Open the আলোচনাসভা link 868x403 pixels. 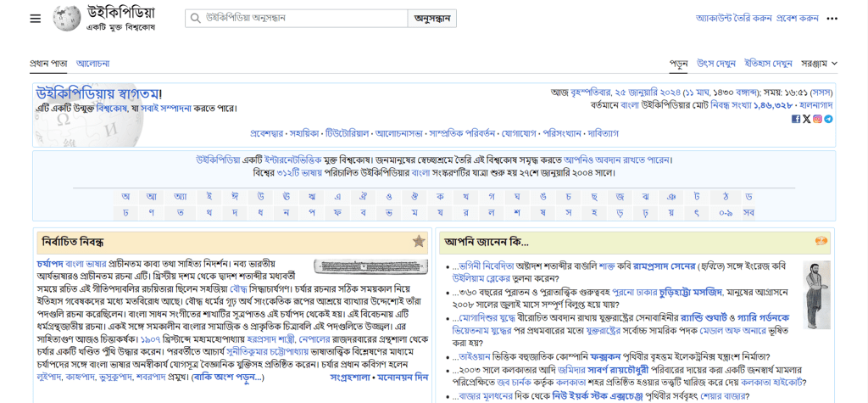coord(398,133)
